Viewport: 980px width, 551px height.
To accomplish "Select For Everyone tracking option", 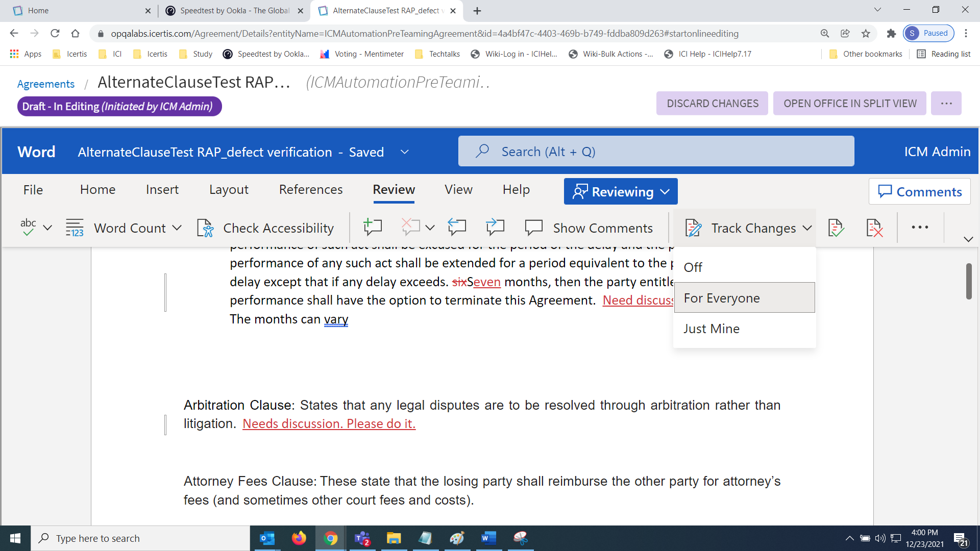I will (x=722, y=298).
